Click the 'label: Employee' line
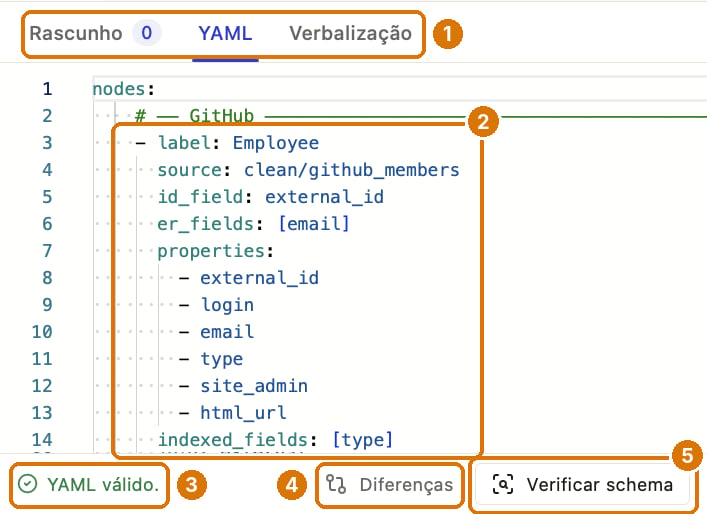707x514 pixels. click(x=227, y=143)
